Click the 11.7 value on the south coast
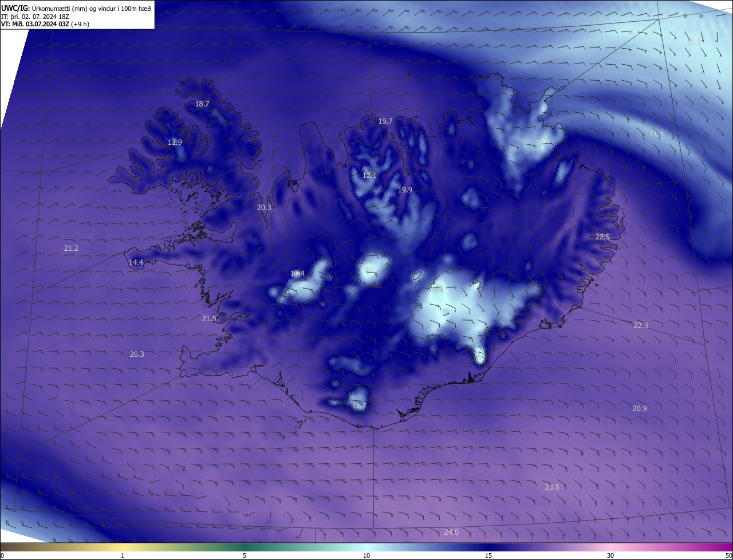This screenshot has width=733, height=560. (x=359, y=406)
